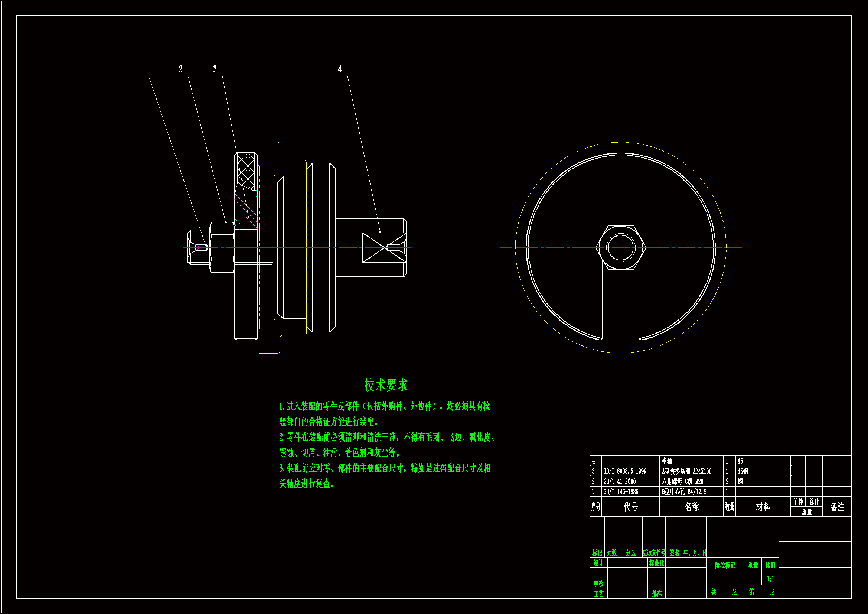
Task: Click the 材料 column header
Action: [x=763, y=507]
